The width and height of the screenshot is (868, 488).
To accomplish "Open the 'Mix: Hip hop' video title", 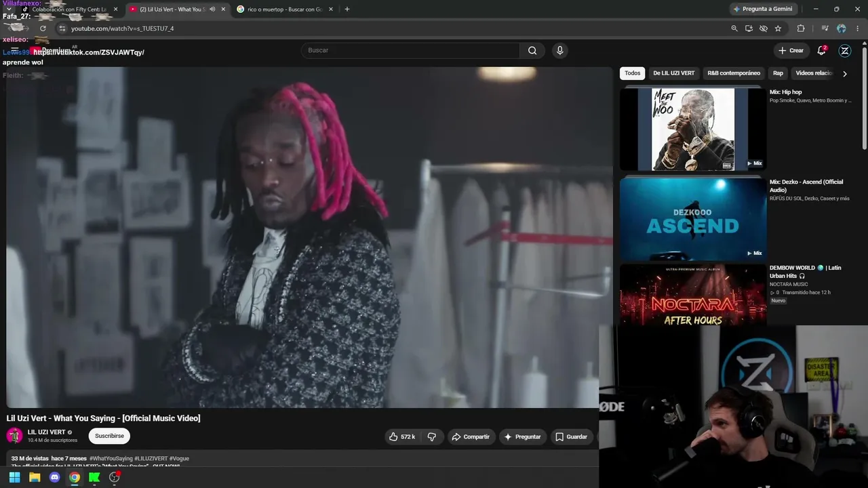I will pos(786,92).
